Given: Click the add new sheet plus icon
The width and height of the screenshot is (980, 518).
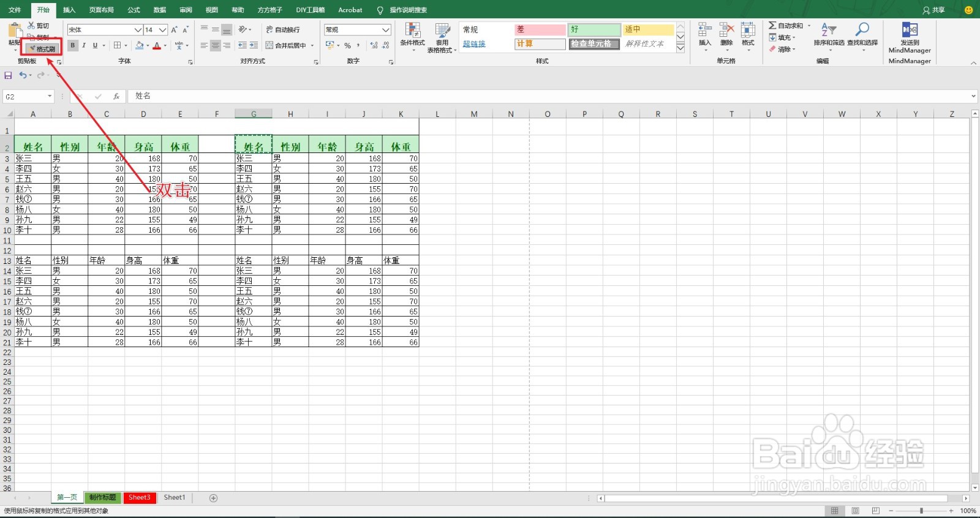Looking at the screenshot, I should 214,498.
